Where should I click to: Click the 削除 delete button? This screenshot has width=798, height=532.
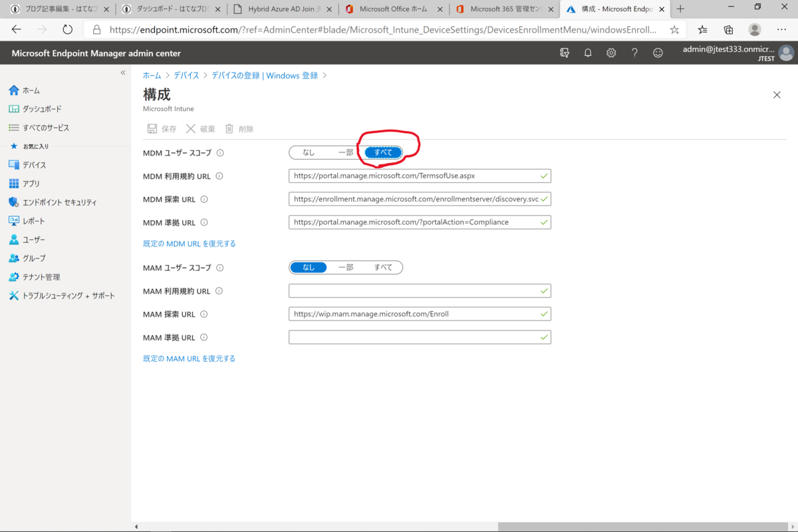[239, 129]
